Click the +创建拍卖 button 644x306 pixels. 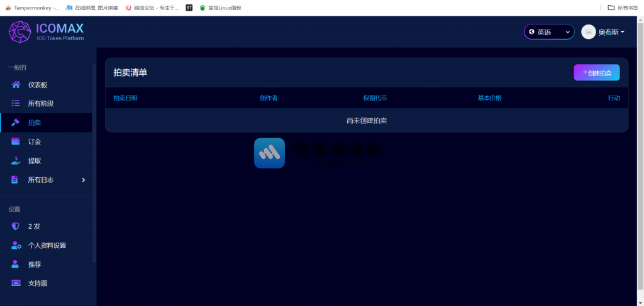tap(596, 73)
